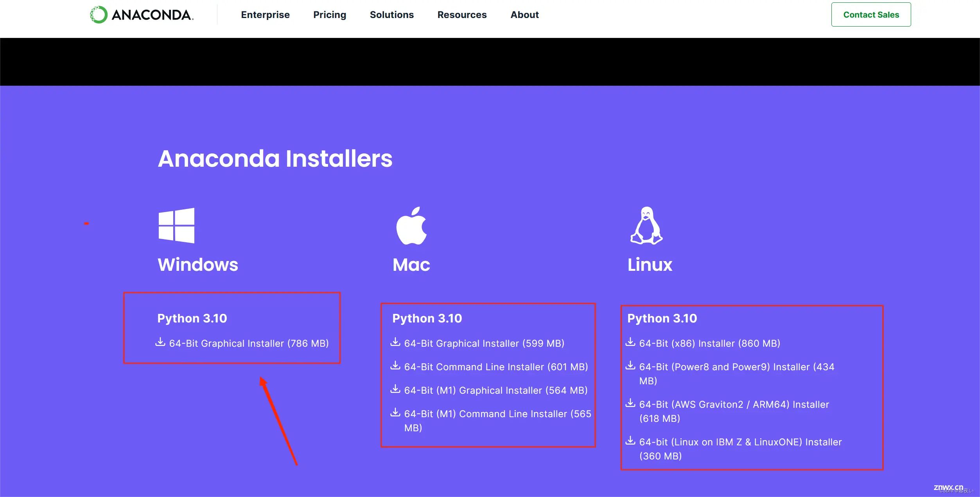980x497 pixels.
Task: Open the Enterprise menu
Action: [265, 15]
